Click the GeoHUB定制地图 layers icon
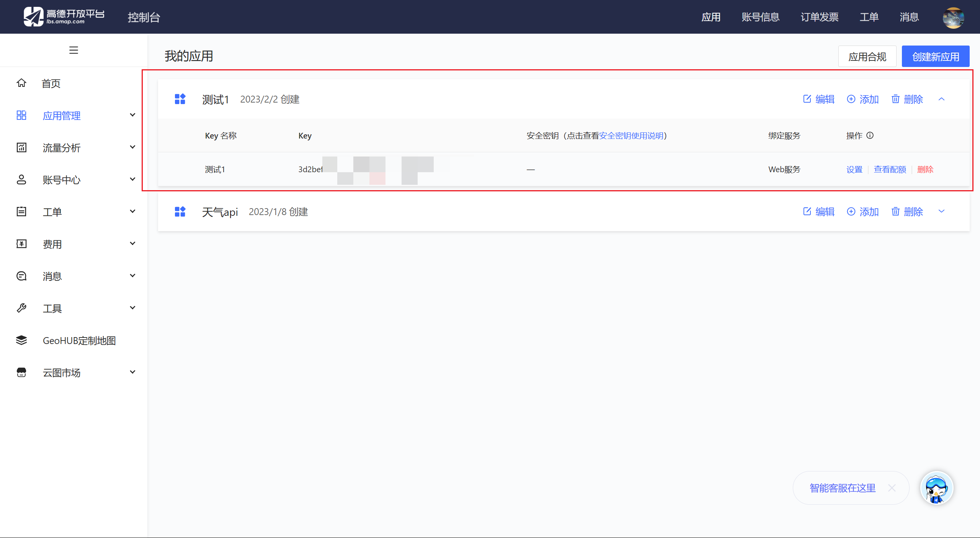The image size is (980, 538). (x=21, y=340)
